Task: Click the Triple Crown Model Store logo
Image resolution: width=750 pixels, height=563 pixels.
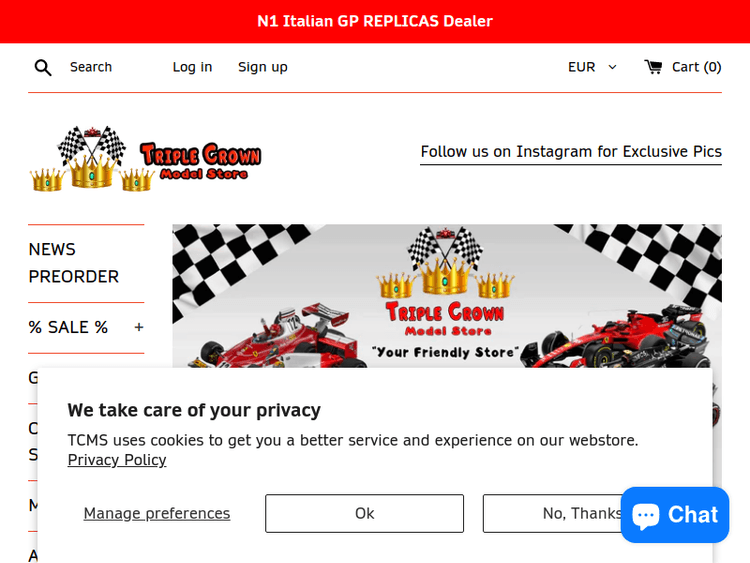Action: pyautogui.click(x=145, y=158)
